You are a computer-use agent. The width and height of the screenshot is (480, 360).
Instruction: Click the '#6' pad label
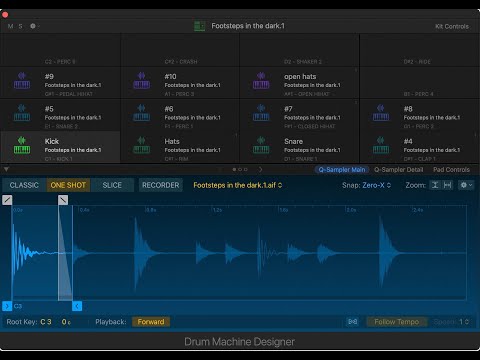[169, 109]
